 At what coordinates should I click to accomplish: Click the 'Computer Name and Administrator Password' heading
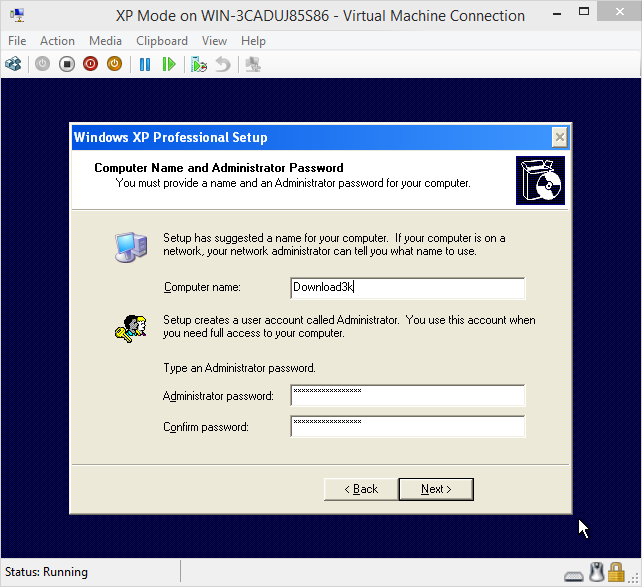coord(219,168)
